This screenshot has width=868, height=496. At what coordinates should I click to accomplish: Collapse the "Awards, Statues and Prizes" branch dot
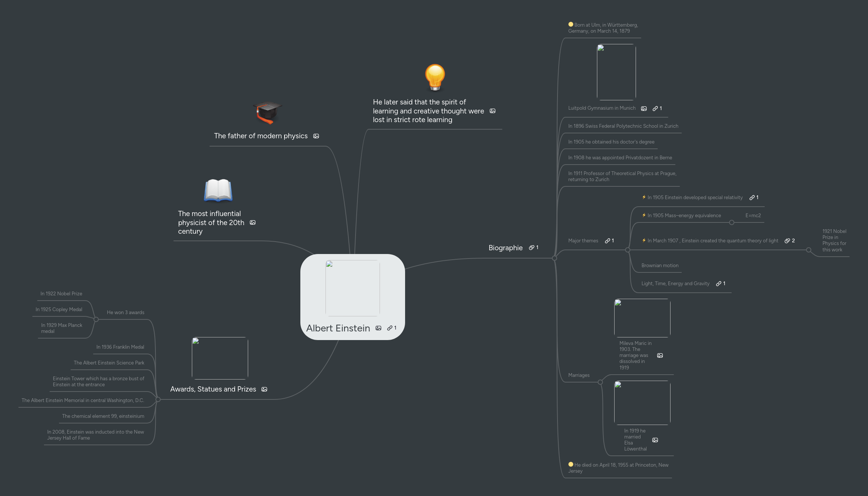coord(158,400)
